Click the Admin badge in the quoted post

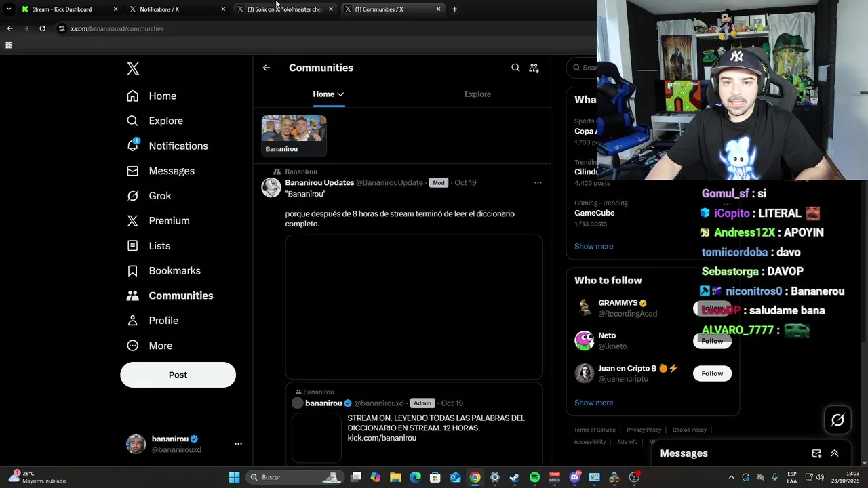pos(422,403)
